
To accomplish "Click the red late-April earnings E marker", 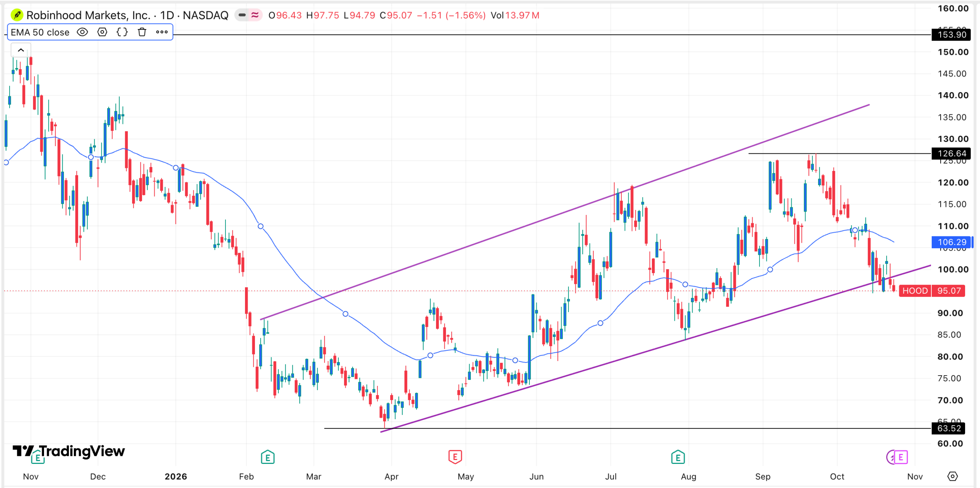I will (455, 457).
